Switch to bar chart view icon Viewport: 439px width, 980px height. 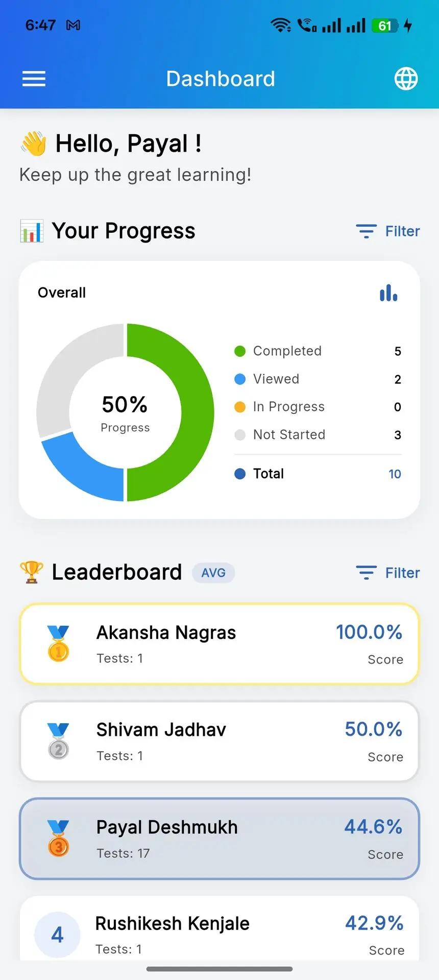[x=388, y=293]
